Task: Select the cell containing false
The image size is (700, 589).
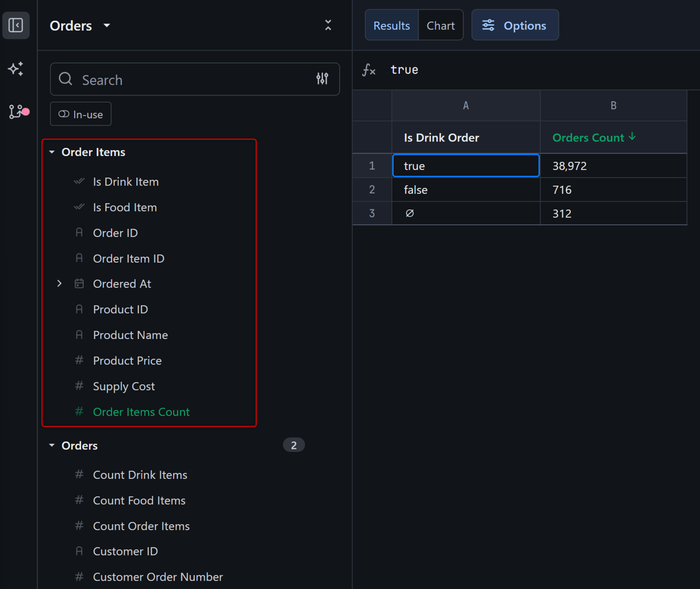Action: coord(466,190)
